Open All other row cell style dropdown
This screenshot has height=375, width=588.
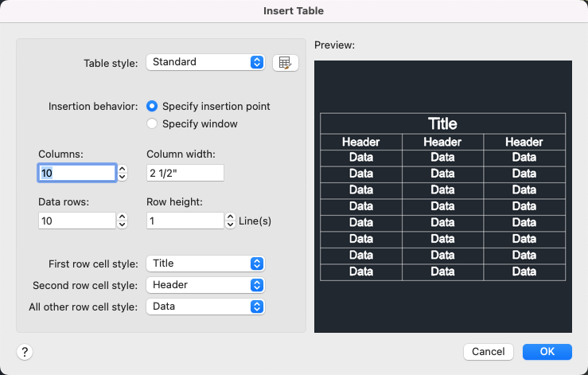205,306
